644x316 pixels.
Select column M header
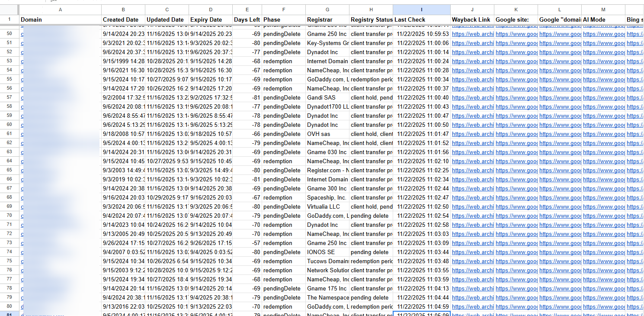[603, 10]
